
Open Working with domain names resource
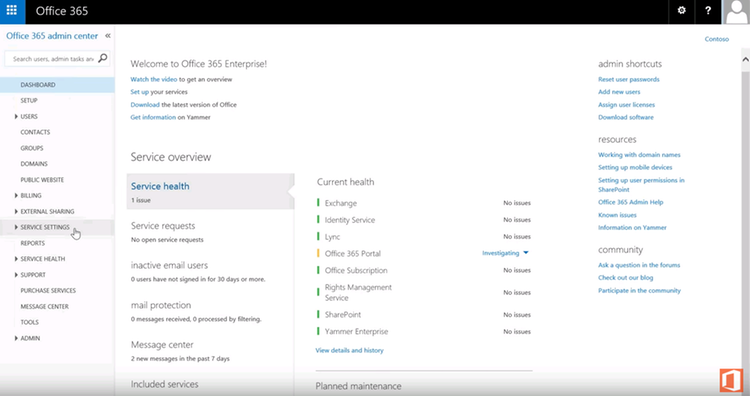pos(639,154)
